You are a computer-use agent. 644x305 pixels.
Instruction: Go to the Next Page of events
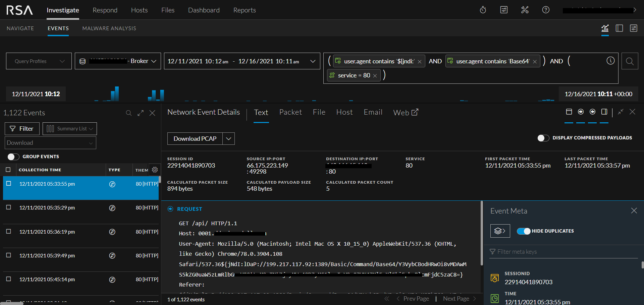pos(455,298)
